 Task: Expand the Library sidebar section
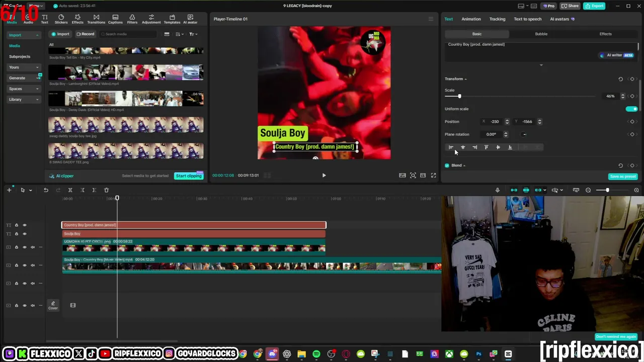[x=24, y=100]
